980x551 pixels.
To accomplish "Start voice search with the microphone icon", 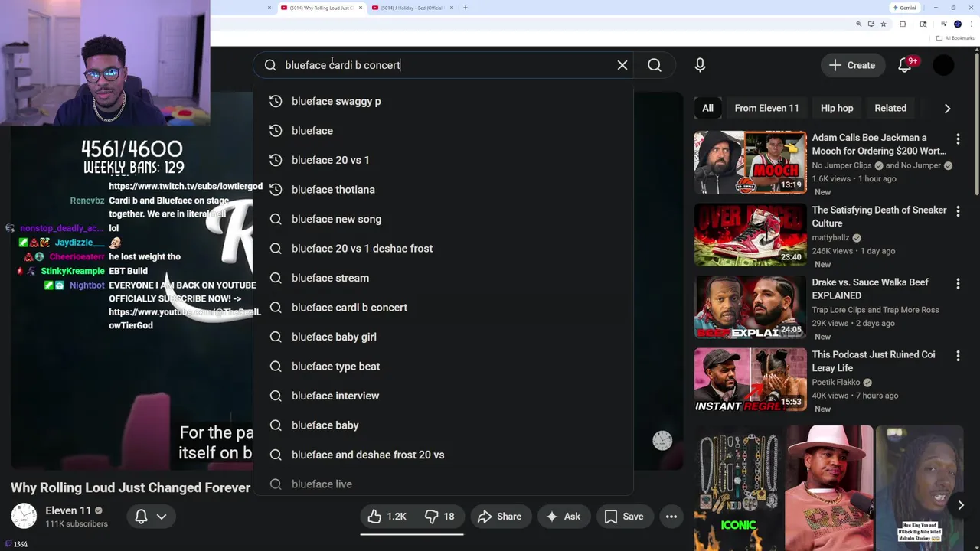I will [700, 65].
